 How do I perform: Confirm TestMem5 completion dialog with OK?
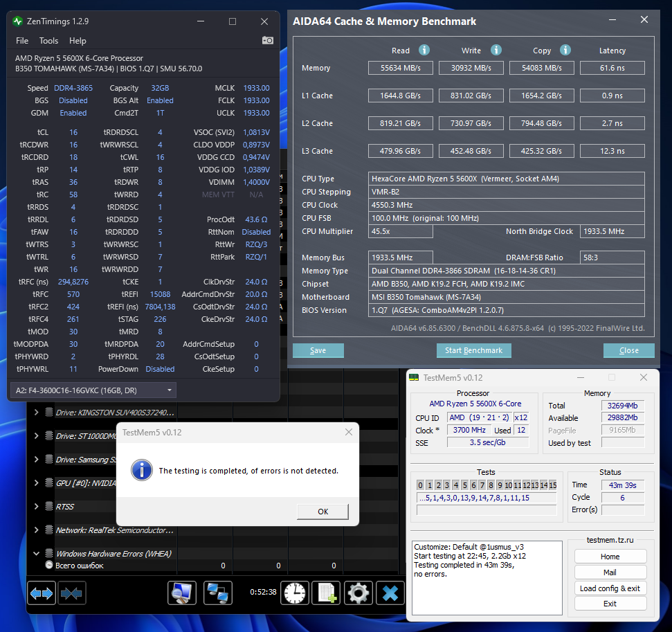[323, 512]
